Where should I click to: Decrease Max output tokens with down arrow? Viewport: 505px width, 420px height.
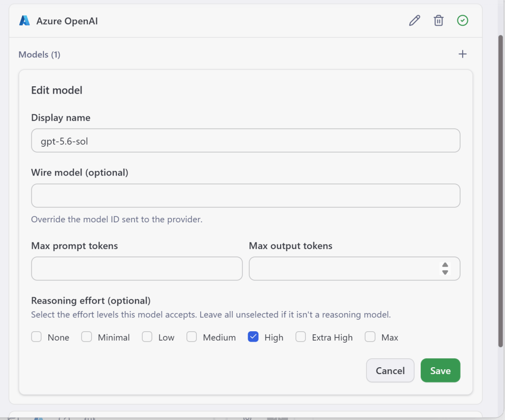pyautogui.click(x=445, y=272)
